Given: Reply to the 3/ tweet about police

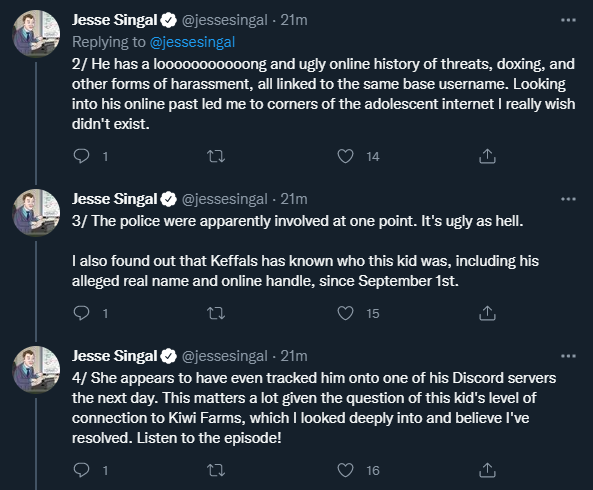Looking at the screenshot, I should point(81,313).
